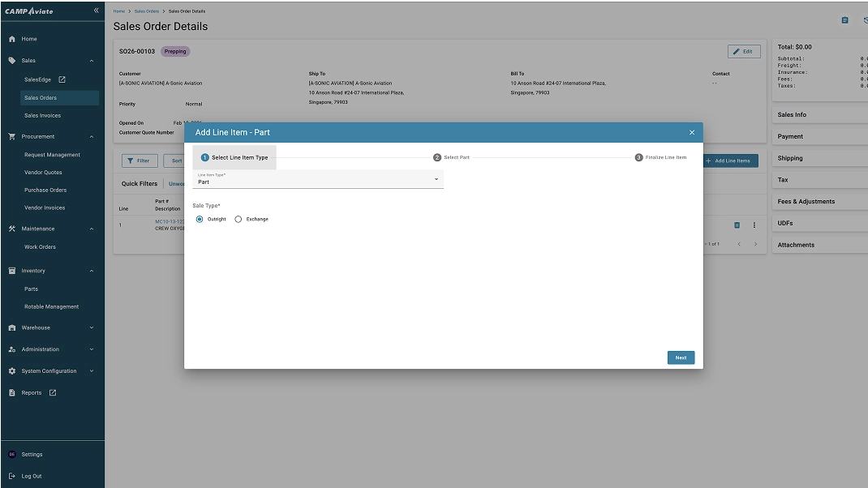Go to Home breadcrumb link

click(119, 11)
